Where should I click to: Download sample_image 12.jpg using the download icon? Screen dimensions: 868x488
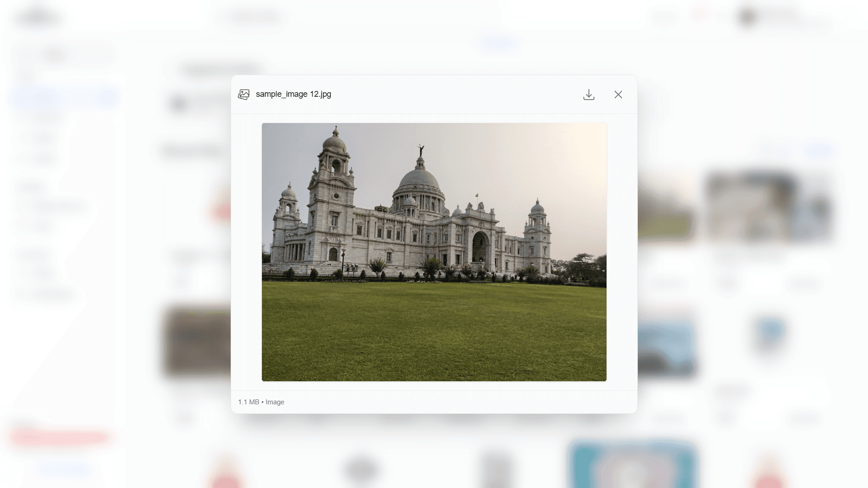click(588, 95)
